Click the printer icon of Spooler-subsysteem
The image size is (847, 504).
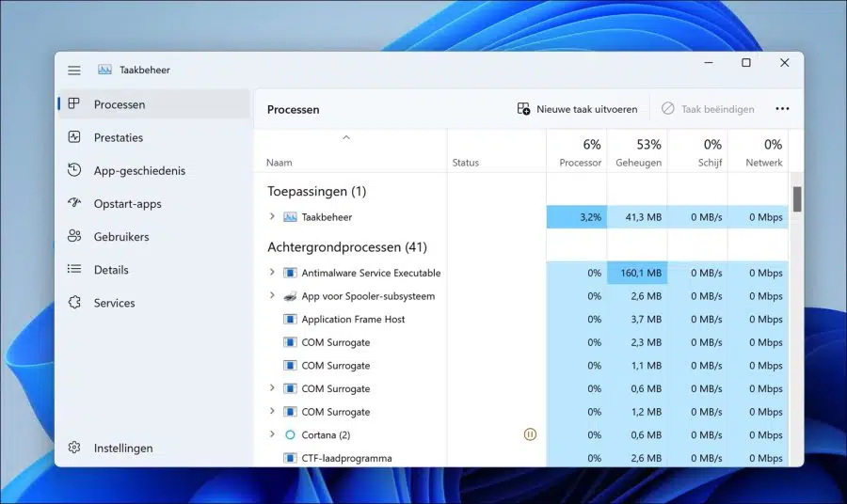[290, 296]
